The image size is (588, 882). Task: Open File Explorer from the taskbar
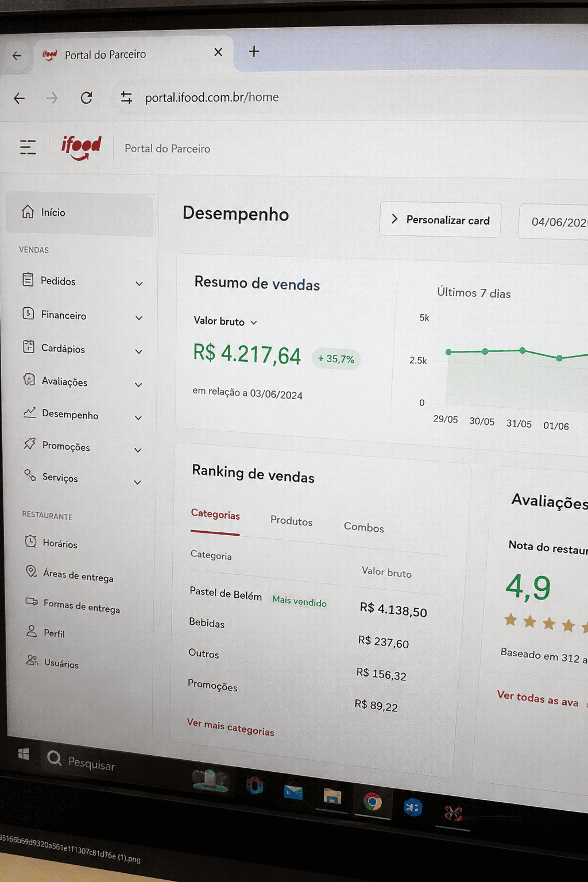332,796
